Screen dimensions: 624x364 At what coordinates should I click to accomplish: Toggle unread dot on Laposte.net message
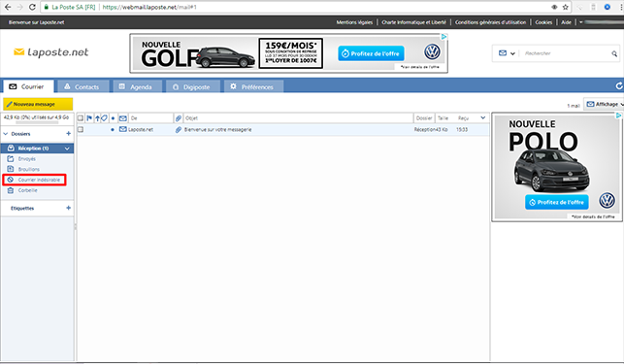pyautogui.click(x=113, y=130)
